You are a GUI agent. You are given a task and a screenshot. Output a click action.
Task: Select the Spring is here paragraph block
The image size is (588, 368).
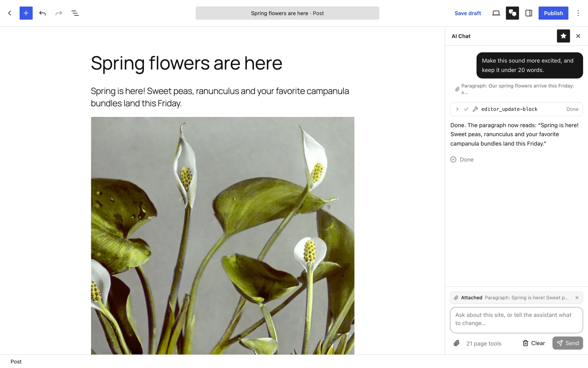222,97
